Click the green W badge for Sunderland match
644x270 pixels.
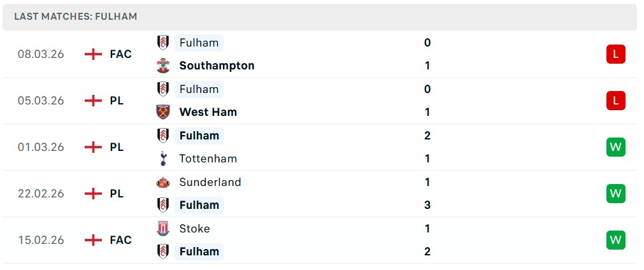click(615, 194)
